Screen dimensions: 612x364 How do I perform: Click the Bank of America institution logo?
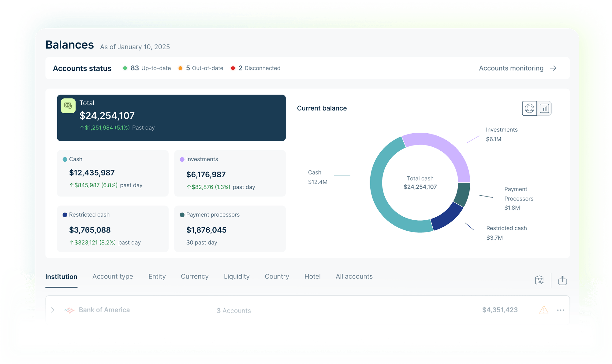point(70,310)
